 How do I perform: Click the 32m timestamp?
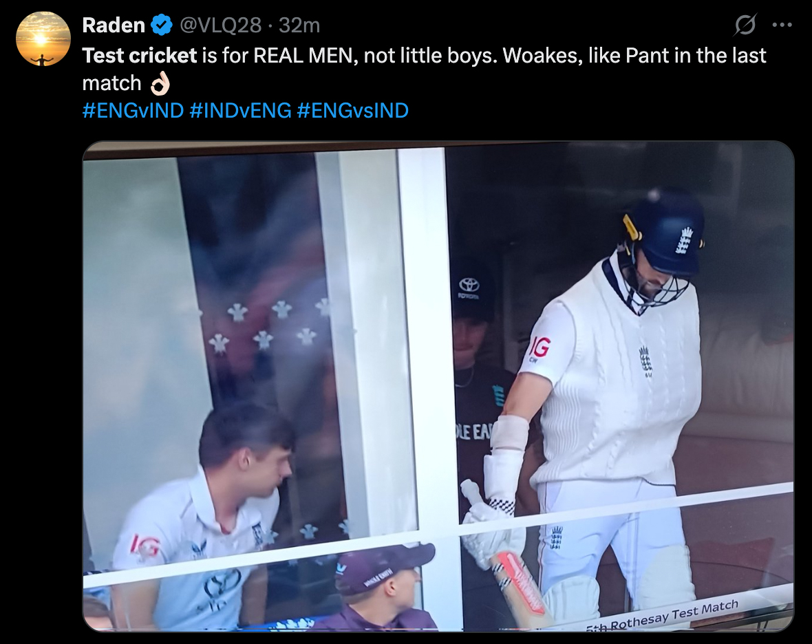pyautogui.click(x=299, y=25)
